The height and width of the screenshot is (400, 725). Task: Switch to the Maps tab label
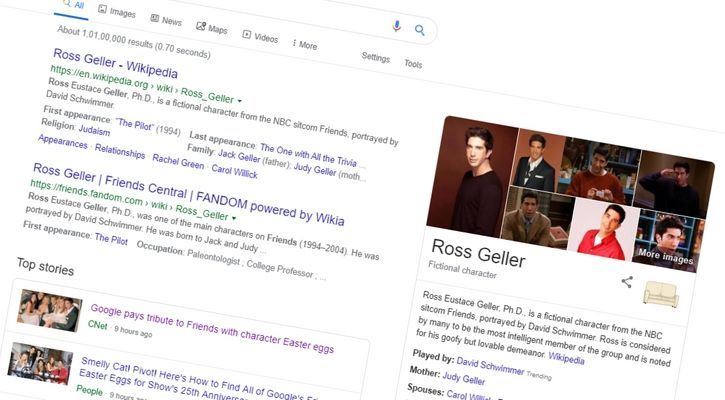(217, 29)
